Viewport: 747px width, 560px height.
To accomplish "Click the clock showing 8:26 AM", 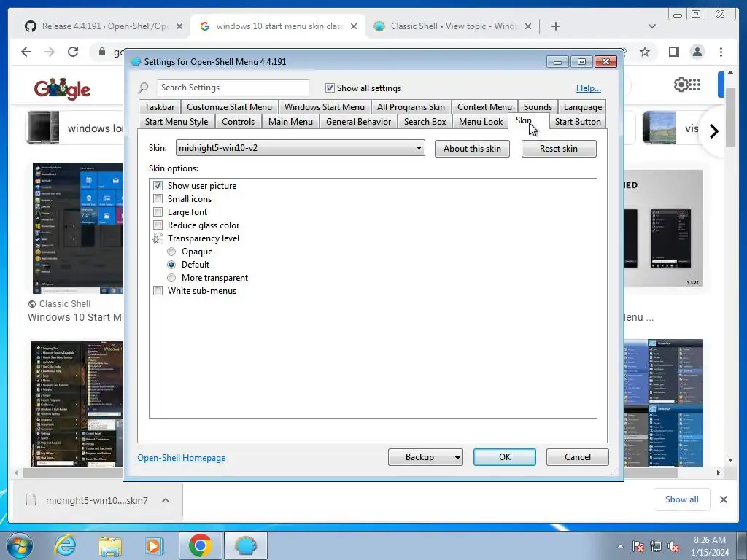I will [x=709, y=545].
